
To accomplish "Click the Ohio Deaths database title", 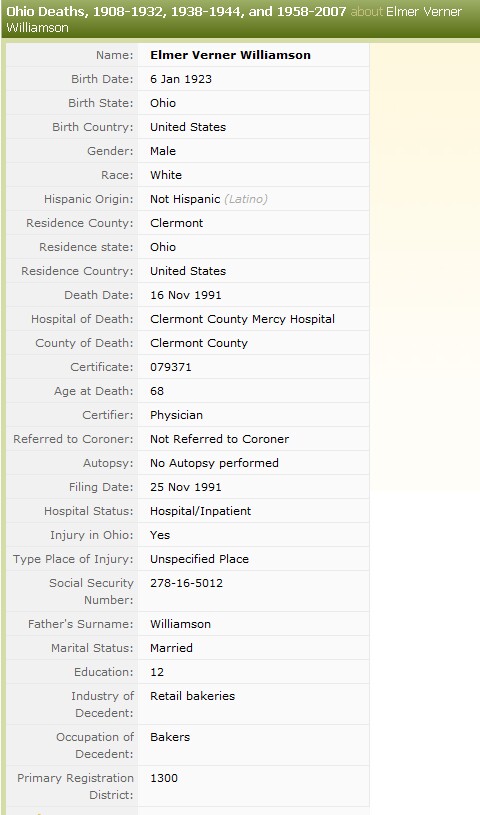I will (176, 11).
